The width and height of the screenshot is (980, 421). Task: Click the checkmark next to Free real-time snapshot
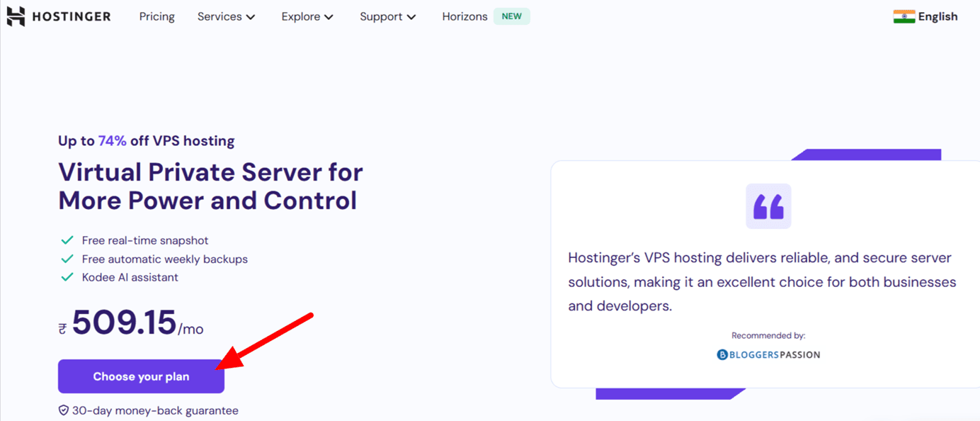(x=67, y=240)
